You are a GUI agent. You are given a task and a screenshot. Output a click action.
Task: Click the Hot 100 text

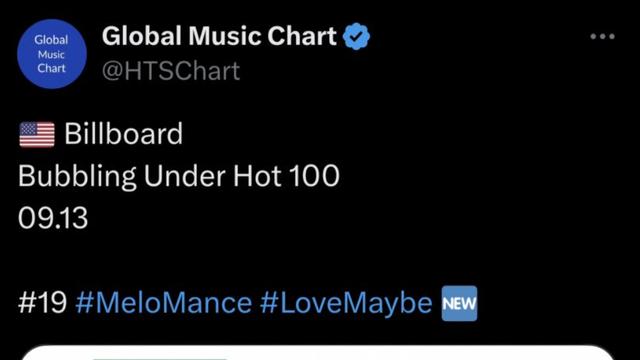pyautogui.click(x=286, y=176)
